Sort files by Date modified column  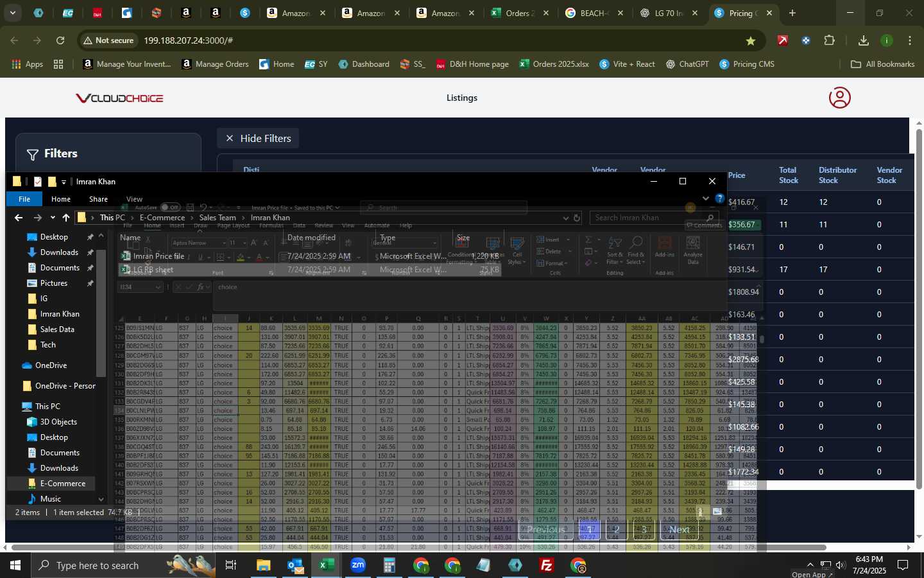coord(312,238)
